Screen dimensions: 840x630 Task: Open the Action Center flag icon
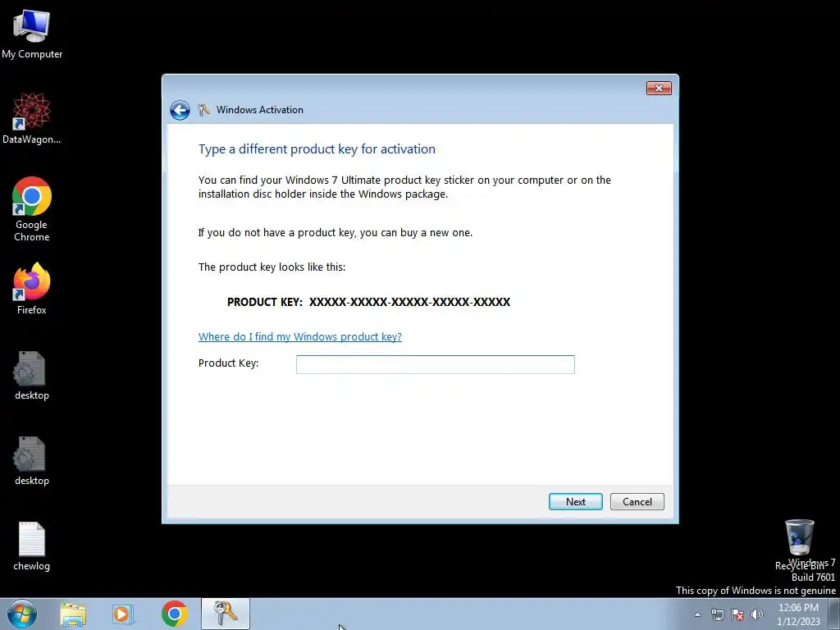[737, 614]
